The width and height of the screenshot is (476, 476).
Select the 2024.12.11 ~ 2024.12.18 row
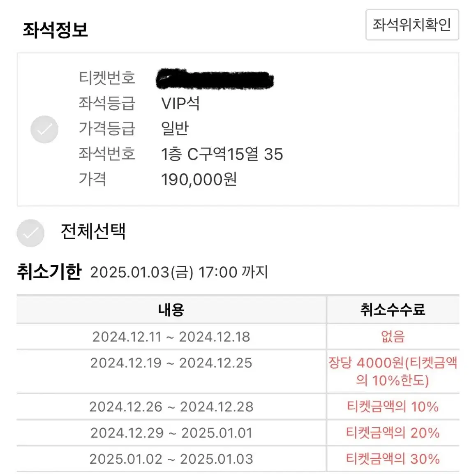point(238,337)
